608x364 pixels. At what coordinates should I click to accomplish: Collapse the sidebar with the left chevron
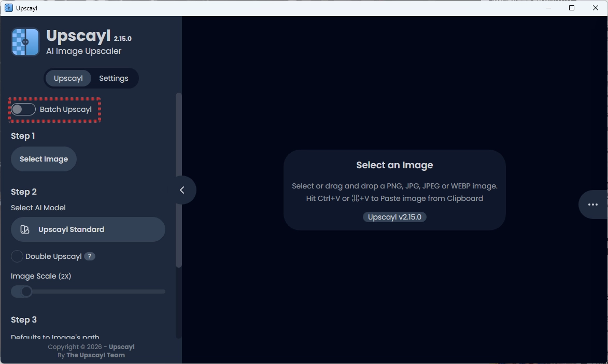[x=182, y=190]
